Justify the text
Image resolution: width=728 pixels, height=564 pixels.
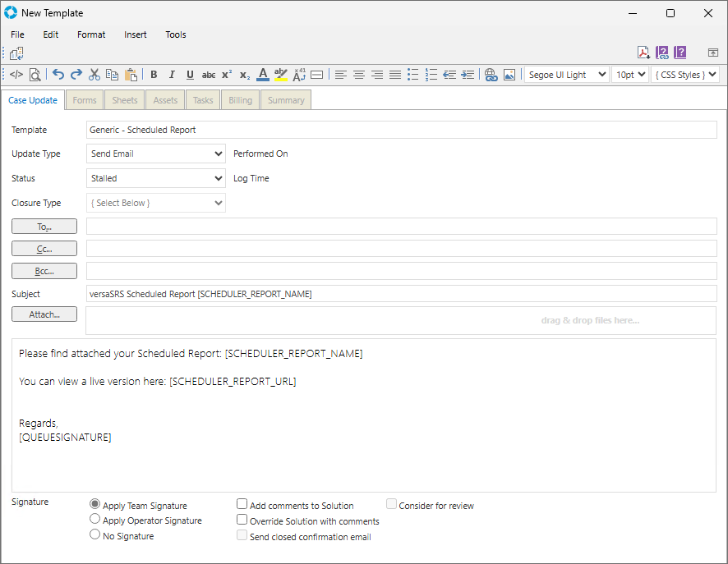395,75
